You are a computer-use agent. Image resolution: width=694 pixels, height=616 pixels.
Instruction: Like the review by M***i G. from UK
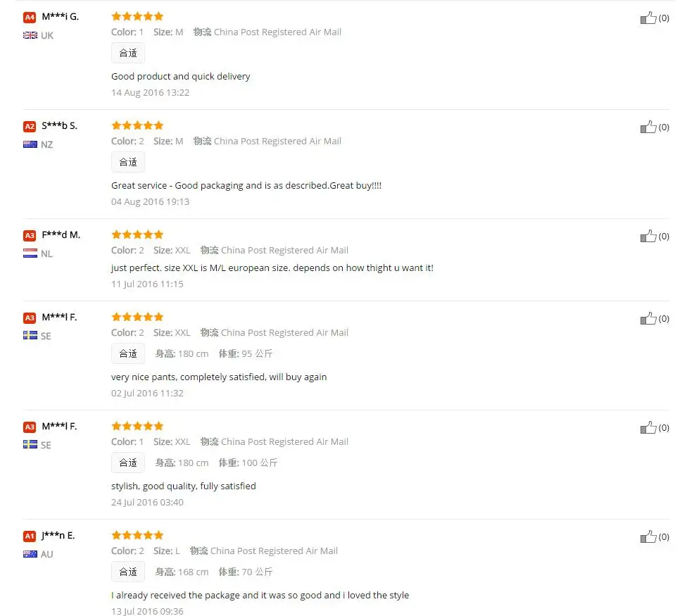(648, 18)
